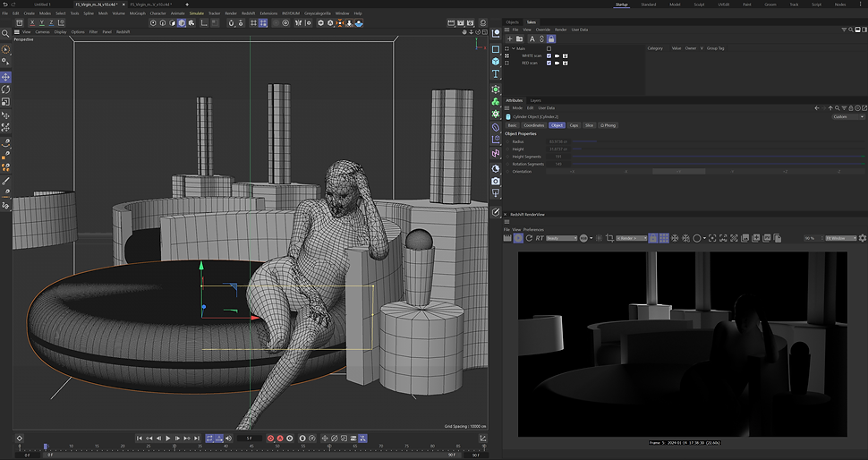
Task: Open the Redshift menu in main menu bar
Action: point(248,13)
